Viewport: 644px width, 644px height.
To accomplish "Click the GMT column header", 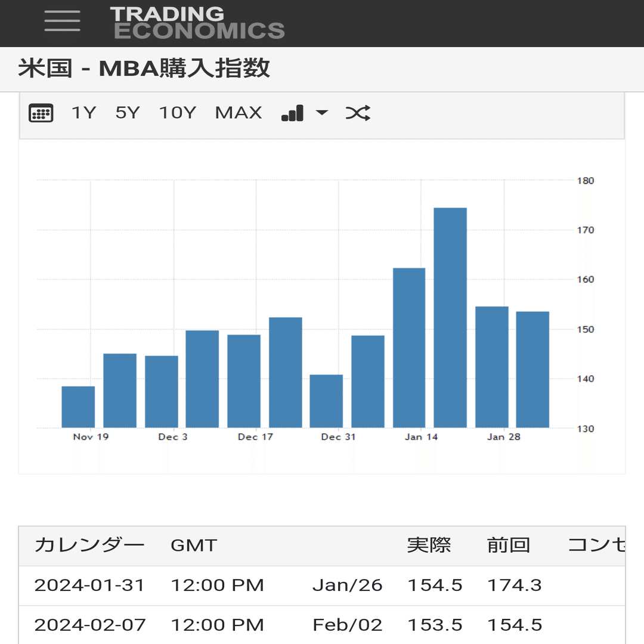I will [x=194, y=546].
